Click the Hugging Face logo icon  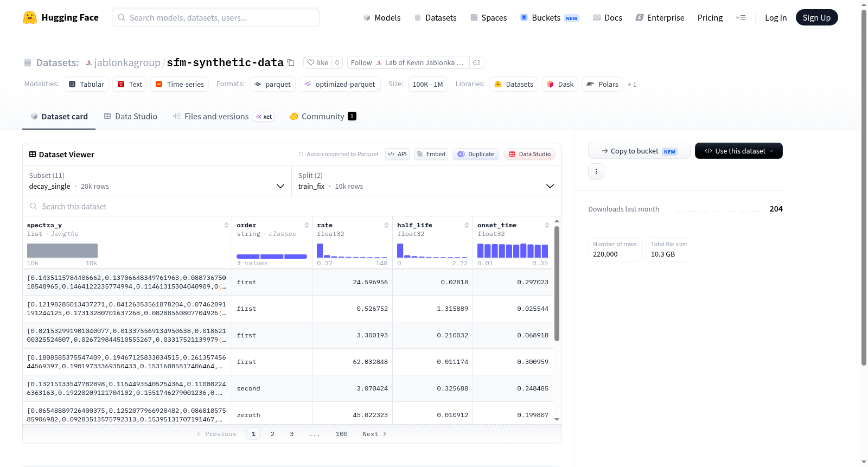(x=30, y=17)
